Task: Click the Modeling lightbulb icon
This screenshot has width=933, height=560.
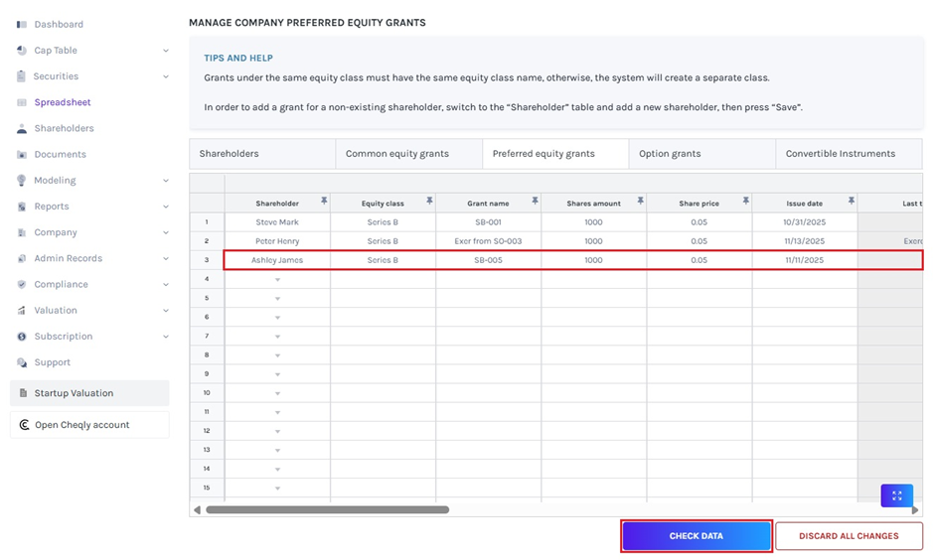Action: [22, 181]
